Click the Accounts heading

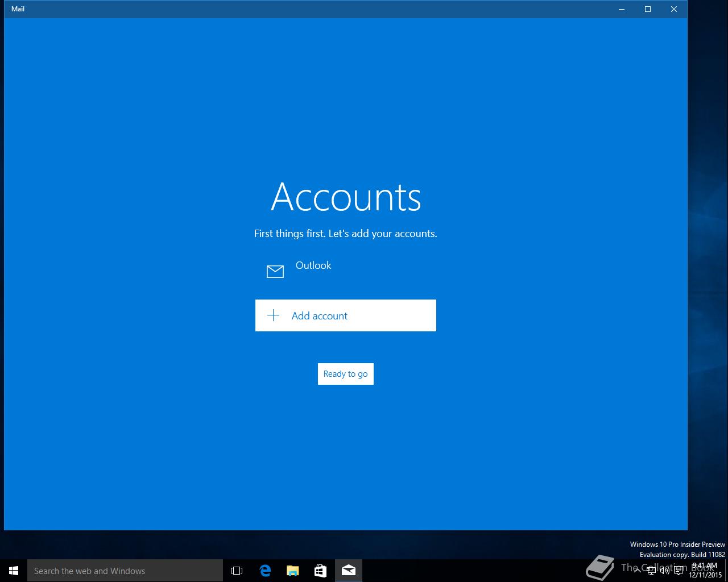346,197
